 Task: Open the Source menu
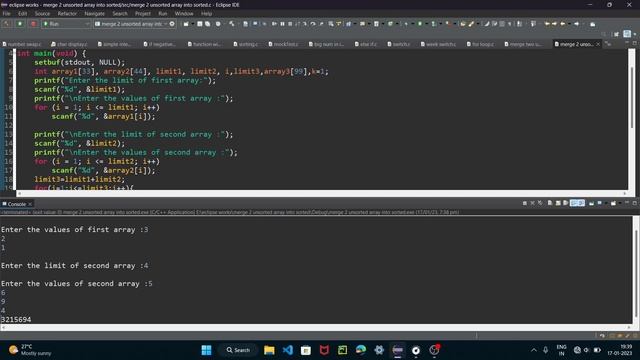coord(42,13)
